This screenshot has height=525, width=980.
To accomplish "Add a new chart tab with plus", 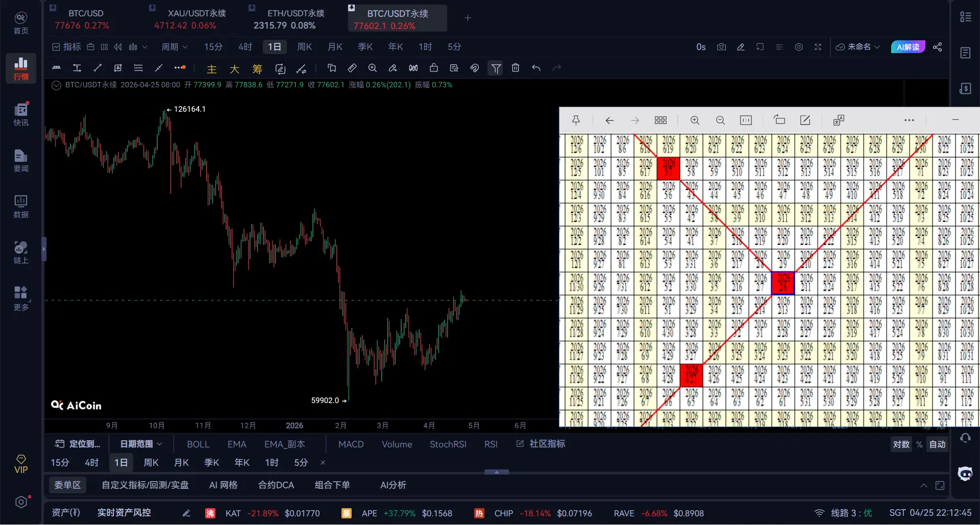I will point(468,18).
